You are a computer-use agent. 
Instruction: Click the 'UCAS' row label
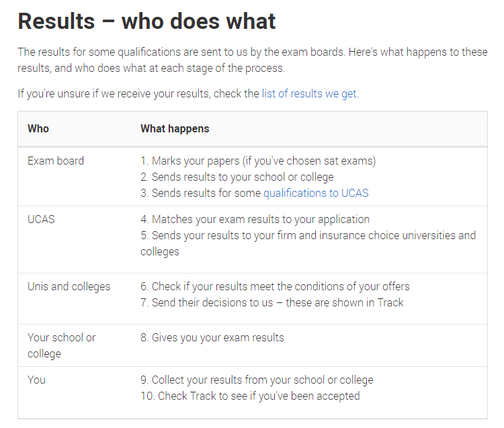pos(41,219)
